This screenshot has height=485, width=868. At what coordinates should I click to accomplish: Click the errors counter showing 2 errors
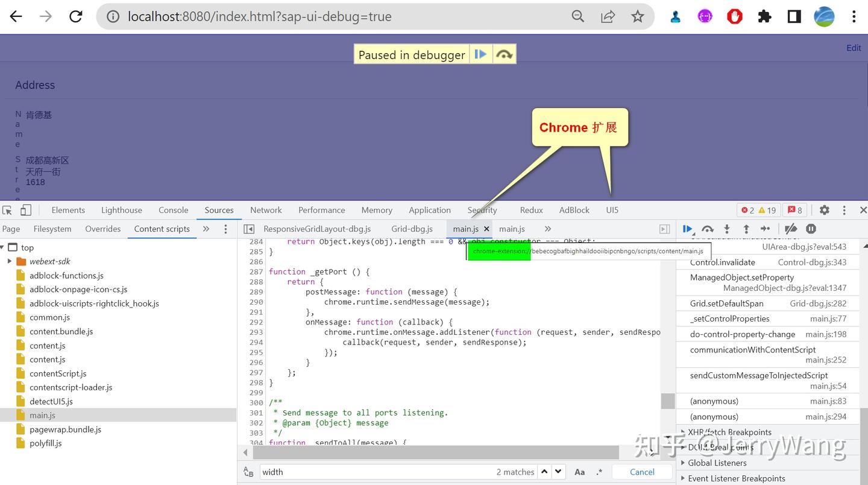749,209
